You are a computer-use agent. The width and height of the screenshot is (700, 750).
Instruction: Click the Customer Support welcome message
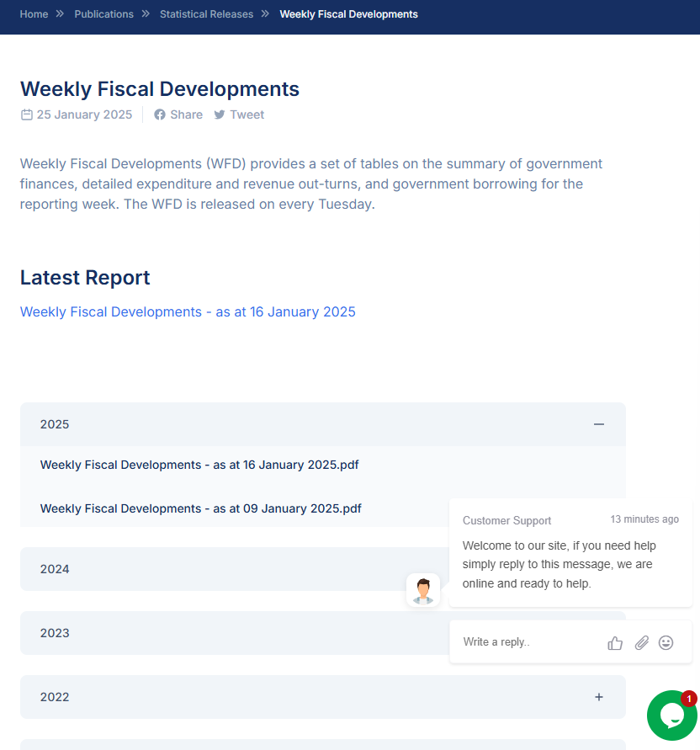click(x=559, y=565)
